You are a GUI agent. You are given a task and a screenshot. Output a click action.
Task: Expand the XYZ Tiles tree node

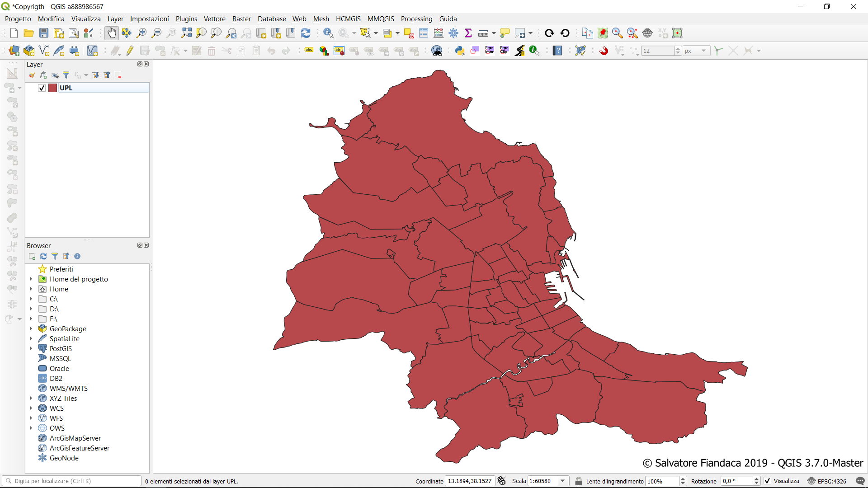[31, 399]
